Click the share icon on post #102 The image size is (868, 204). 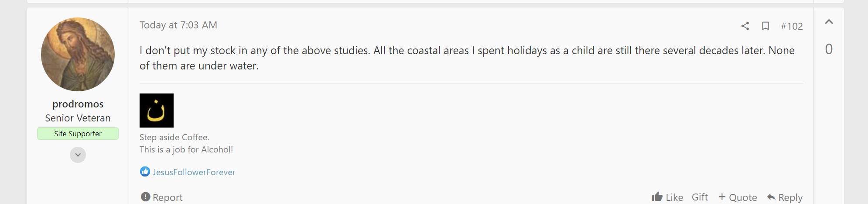tap(745, 26)
